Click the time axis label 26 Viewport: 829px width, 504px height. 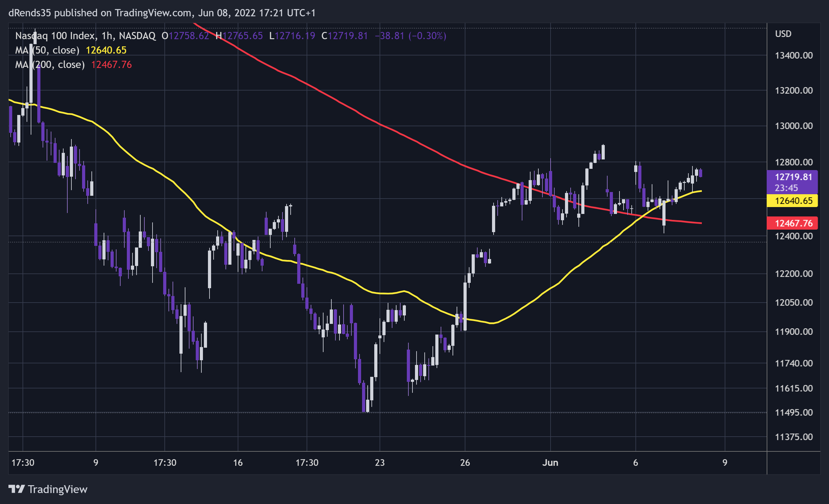click(465, 463)
